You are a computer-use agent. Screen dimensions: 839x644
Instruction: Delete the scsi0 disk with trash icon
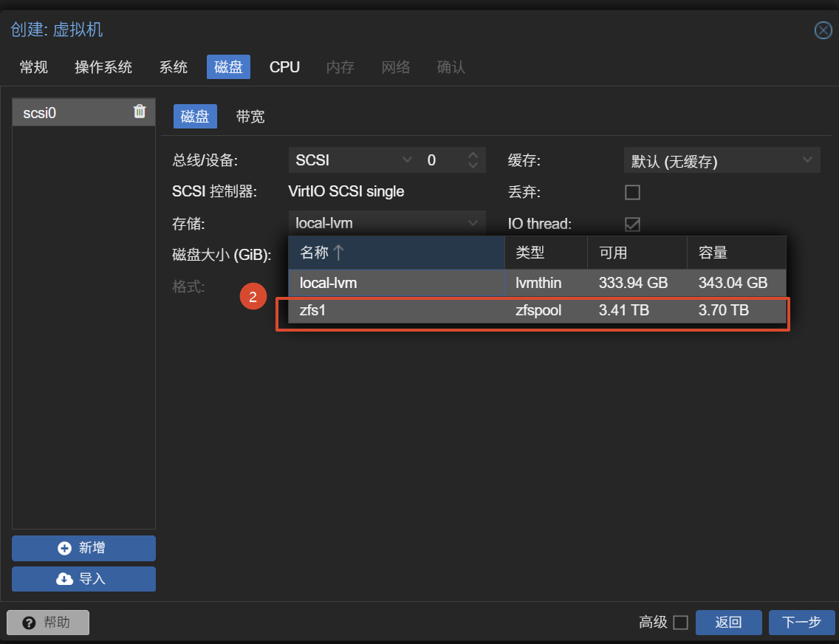click(x=139, y=112)
